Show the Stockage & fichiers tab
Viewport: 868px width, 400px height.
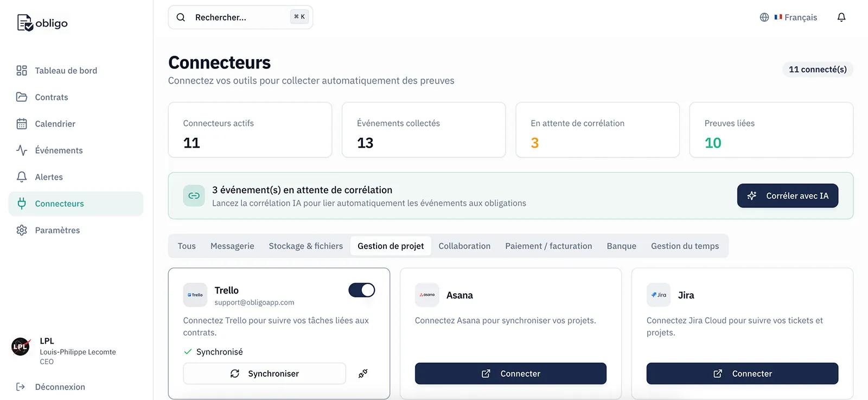[x=306, y=246]
